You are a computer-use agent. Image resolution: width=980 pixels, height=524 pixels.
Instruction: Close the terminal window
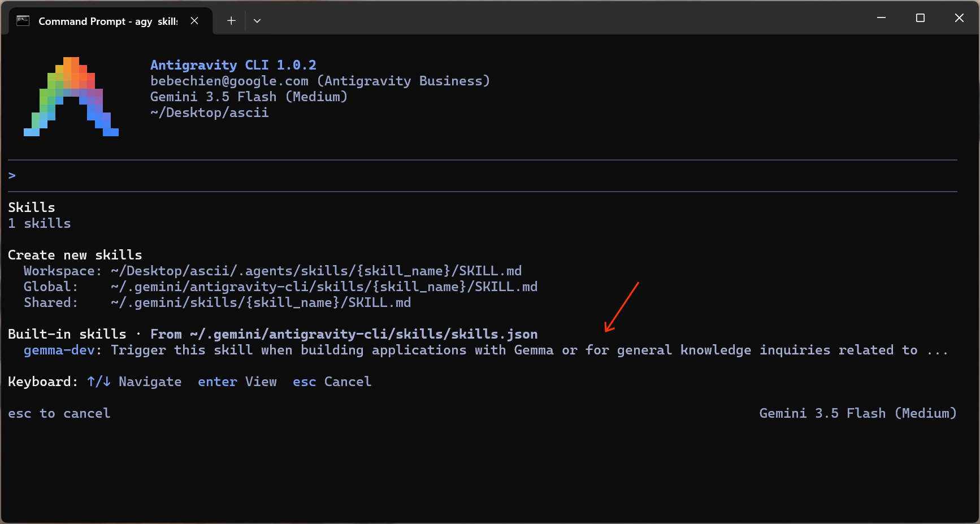click(959, 18)
